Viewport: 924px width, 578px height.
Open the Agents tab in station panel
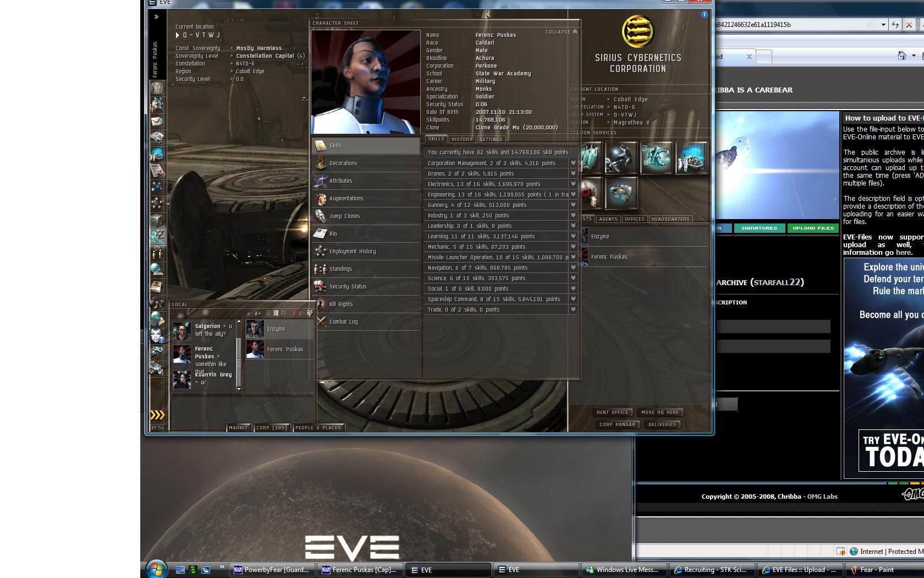click(608, 219)
